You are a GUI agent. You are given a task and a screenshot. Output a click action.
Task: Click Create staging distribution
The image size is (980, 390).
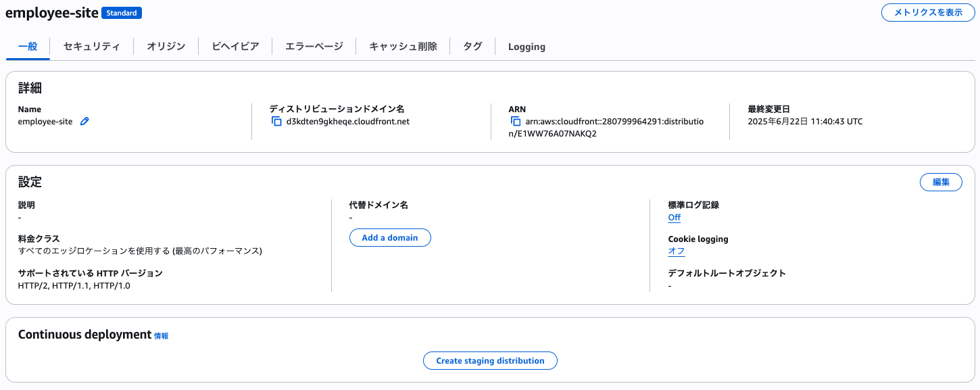point(489,360)
